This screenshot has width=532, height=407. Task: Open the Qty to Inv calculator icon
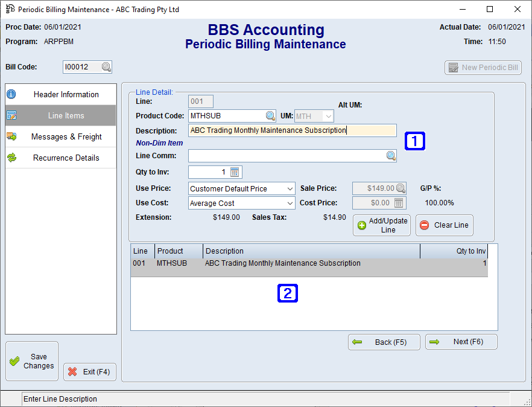pos(235,171)
